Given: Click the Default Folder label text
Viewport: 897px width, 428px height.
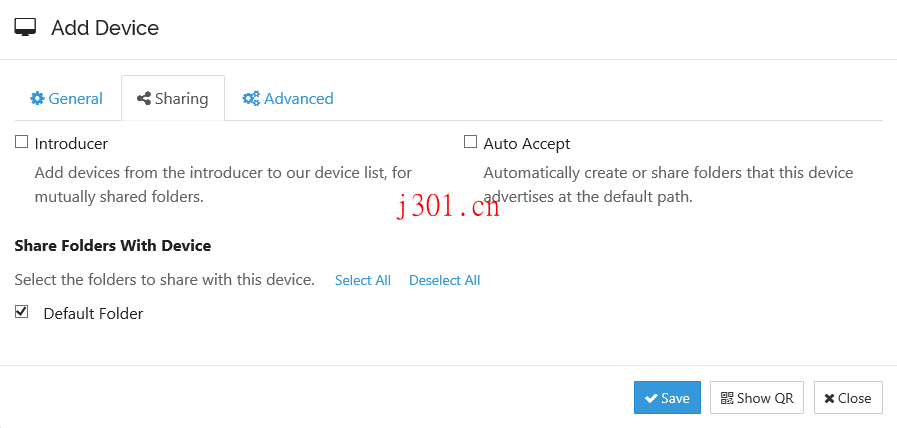Looking at the screenshot, I should (93, 314).
